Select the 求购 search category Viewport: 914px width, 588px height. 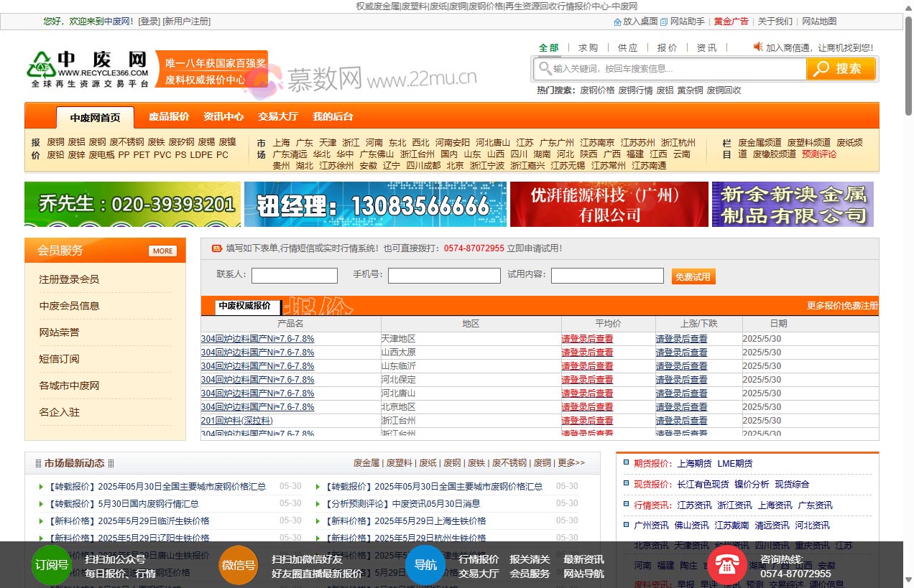click(x=588, y=47)
